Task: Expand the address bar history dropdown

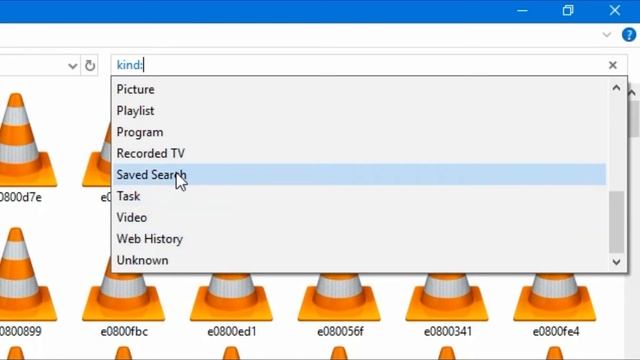Action: [x=72, y=66]
